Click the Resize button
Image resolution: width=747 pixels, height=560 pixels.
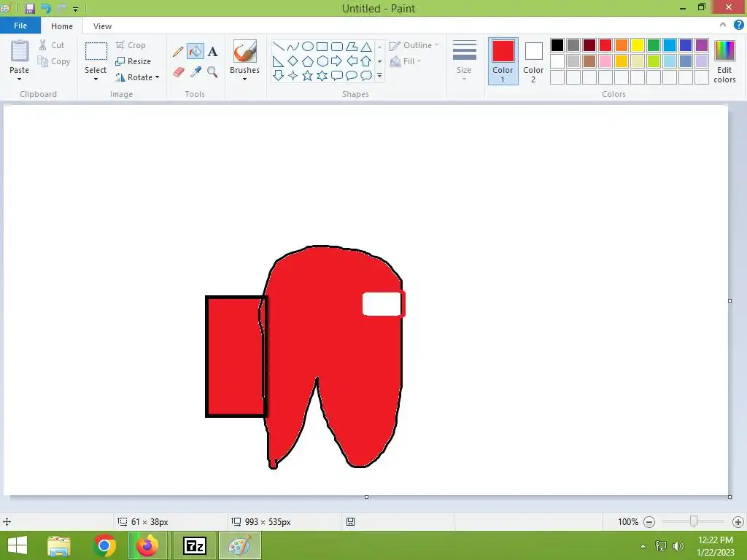[x=133, y=61]
